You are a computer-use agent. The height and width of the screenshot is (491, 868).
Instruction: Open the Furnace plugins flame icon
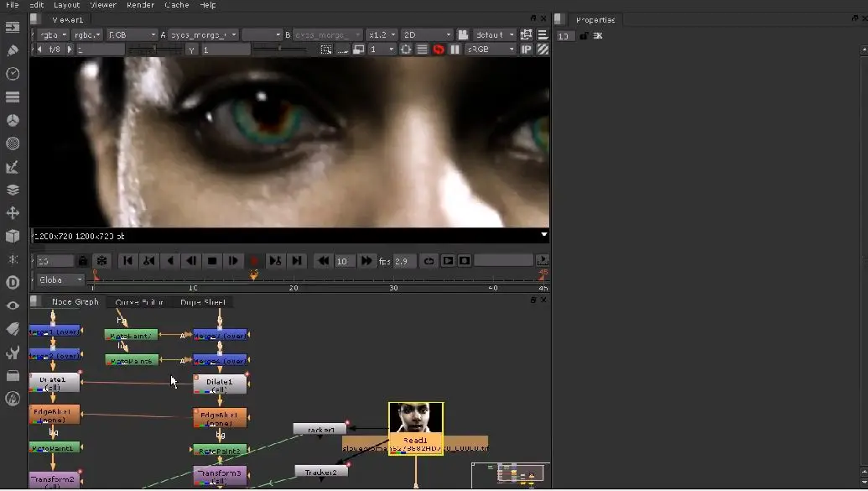(13, 399)
